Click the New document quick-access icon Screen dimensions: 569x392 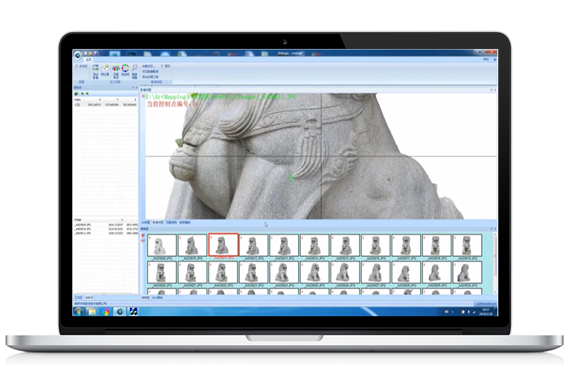pos(86,53)
